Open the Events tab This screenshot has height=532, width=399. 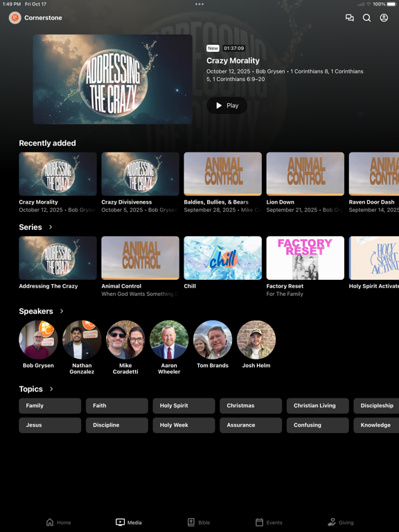(x=269, y=522)
